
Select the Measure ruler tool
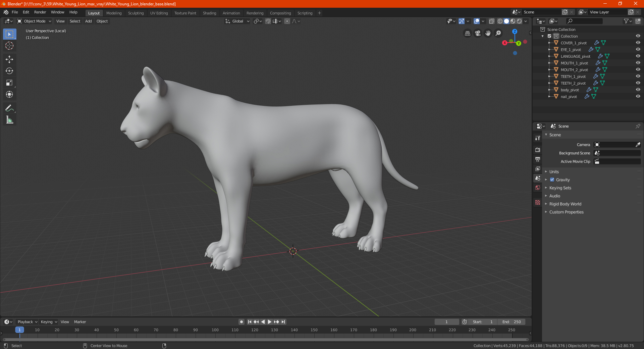point(9,120)
